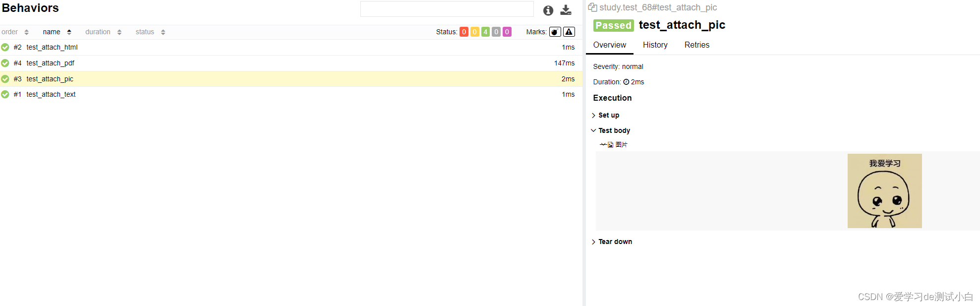Copy test full name via clipboard icon
980x306 pixels.
[592, 7]
